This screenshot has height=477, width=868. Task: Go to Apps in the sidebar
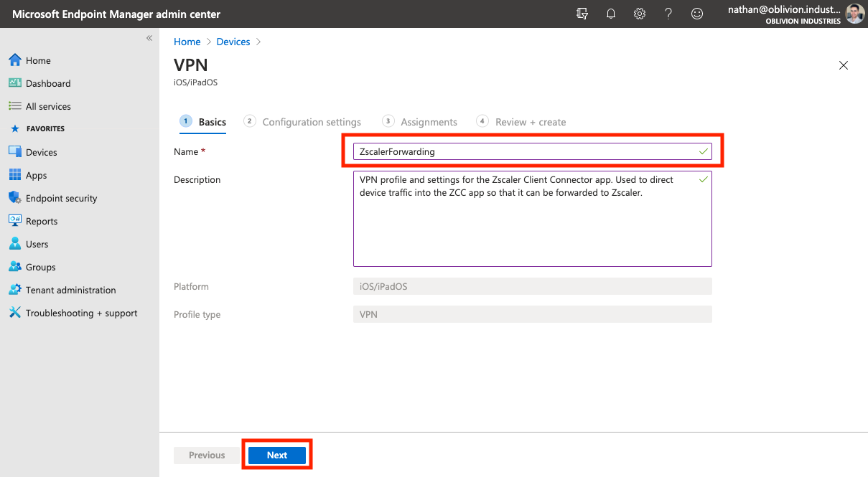36,175
